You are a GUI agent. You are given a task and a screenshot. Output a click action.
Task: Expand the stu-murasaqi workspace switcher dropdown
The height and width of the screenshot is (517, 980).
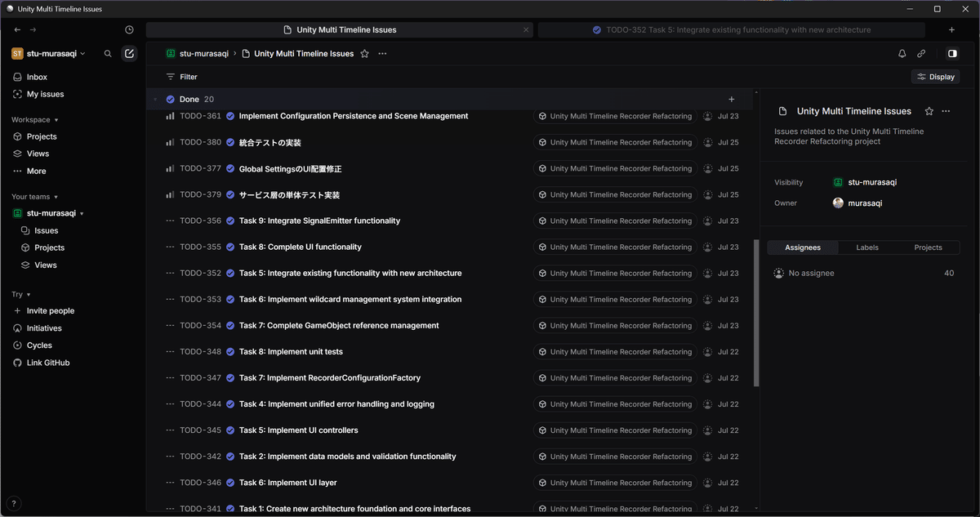pyautogui.click(x=49, y=54)
